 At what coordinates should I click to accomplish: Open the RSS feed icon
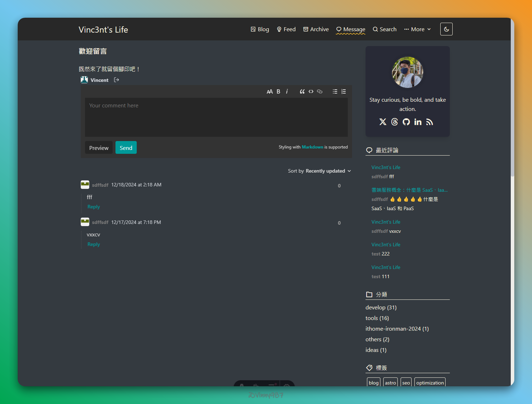(430, 122)
